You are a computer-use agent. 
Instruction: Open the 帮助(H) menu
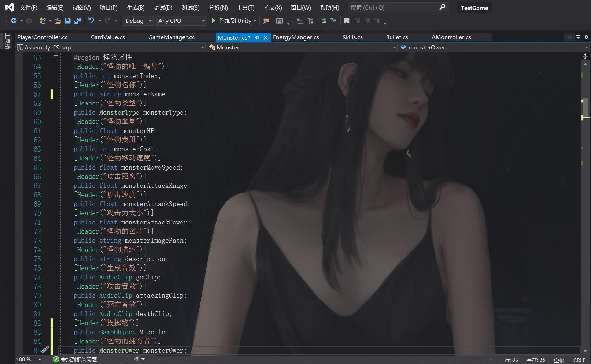coord(329,7)
